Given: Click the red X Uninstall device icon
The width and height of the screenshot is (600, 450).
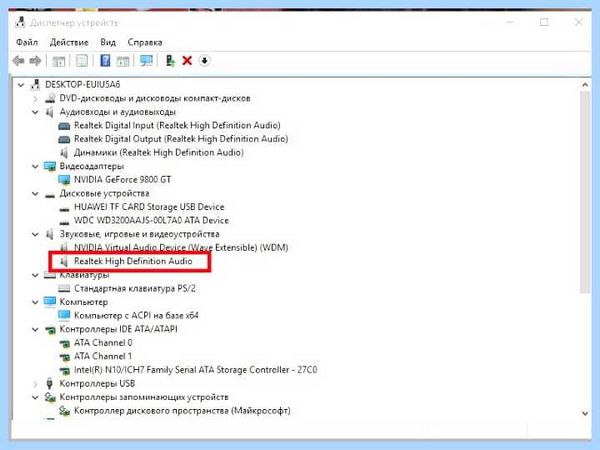Looking at the screenshot, I should [187, 60].
